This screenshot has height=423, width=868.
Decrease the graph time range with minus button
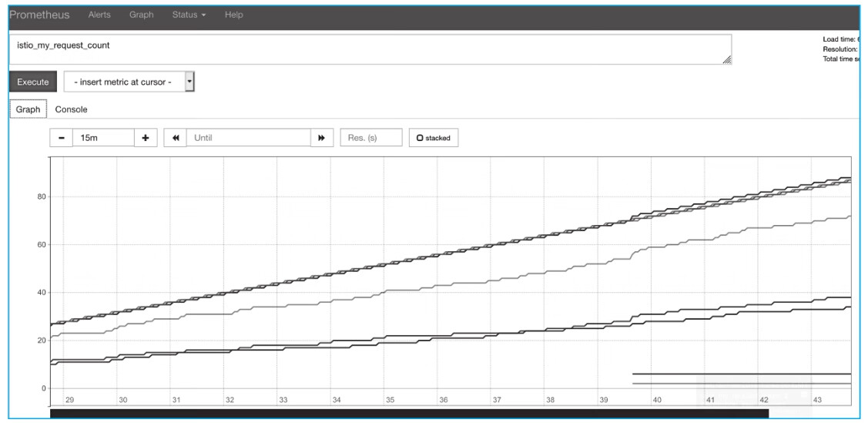pos(62,137)
